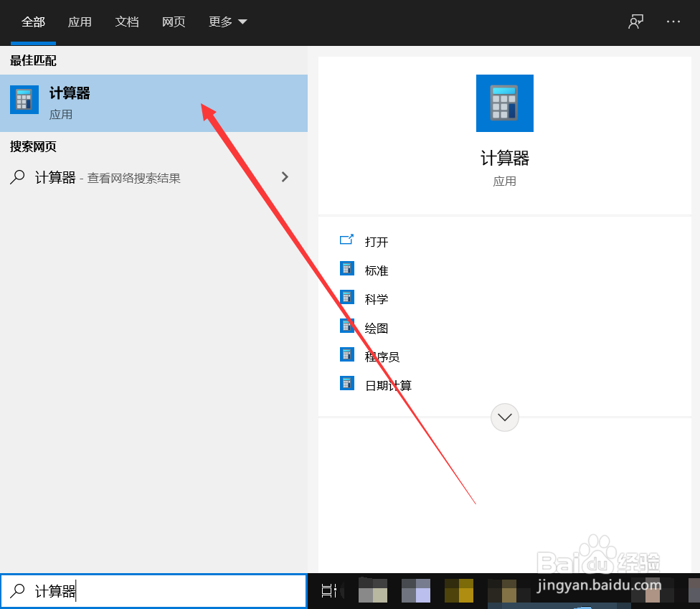
Task: Switch to the 应用 (Apps) search tab
Action: pyautogui.click(x=80, y=22)
